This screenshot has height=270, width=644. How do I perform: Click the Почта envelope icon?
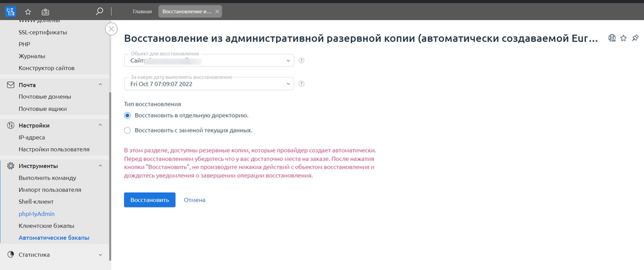coord(11,85)
